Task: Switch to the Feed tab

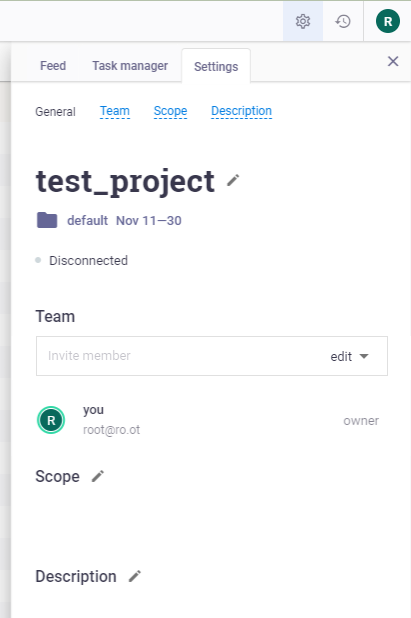Action: pos(53,65)
